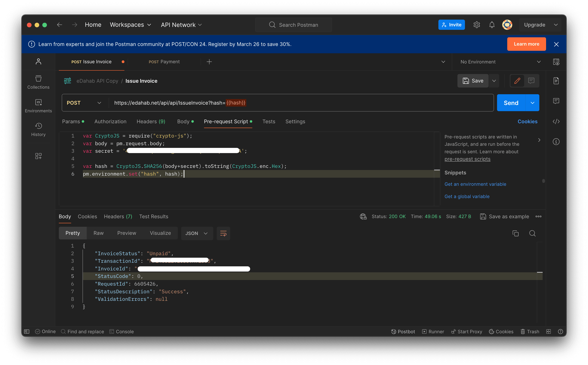Open the configure sidebar apps icon
Screen dimensions: 588x365
click(38, 156)
